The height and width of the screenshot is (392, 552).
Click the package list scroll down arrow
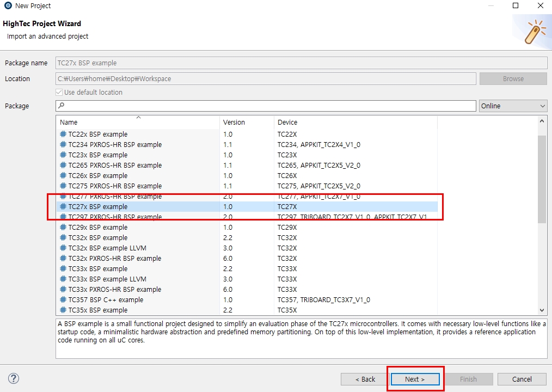point(542,310)
